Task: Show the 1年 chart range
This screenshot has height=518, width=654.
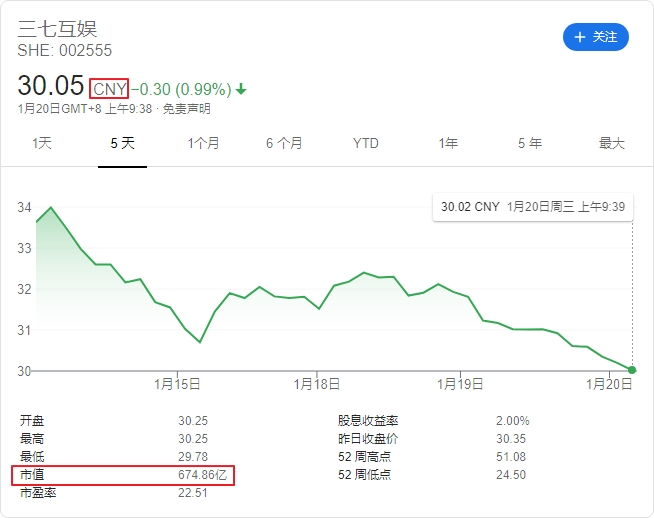Action: [x=448, y=143]
